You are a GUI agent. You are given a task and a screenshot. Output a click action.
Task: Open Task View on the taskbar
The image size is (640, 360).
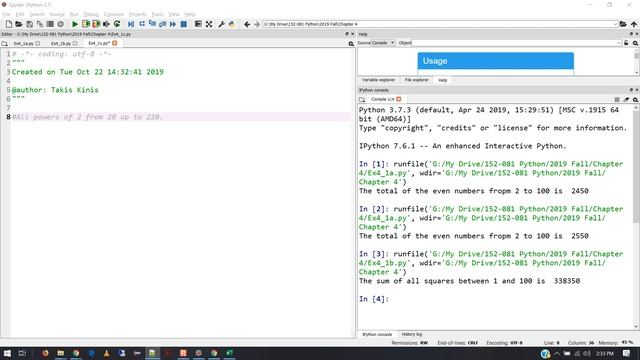[22, 353]
